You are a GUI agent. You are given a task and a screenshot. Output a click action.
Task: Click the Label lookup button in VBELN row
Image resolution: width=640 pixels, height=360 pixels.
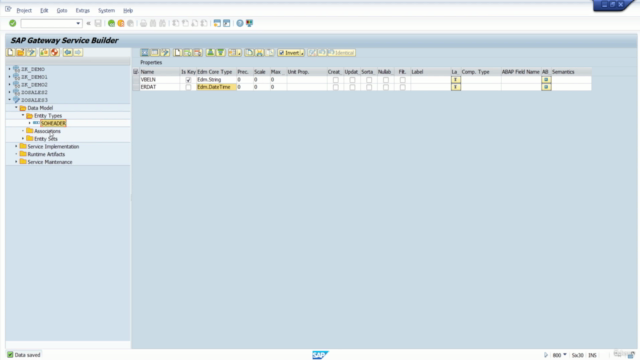point(456,80)
